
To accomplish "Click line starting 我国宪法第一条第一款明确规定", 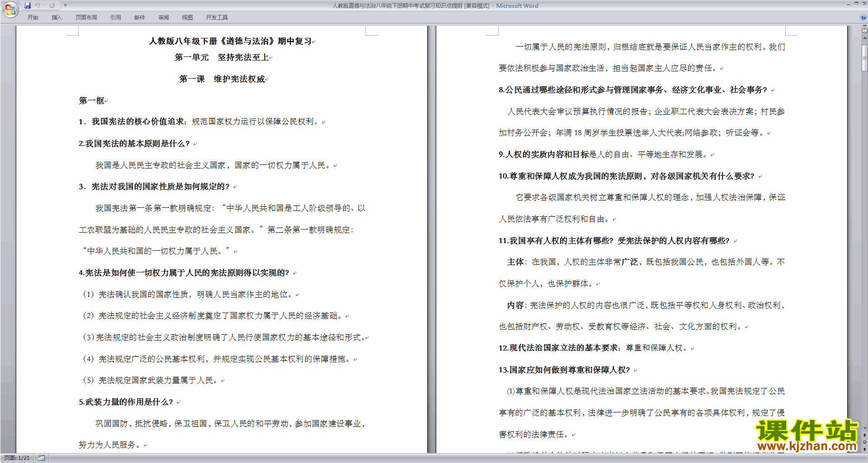I will [x=230, y=208].
